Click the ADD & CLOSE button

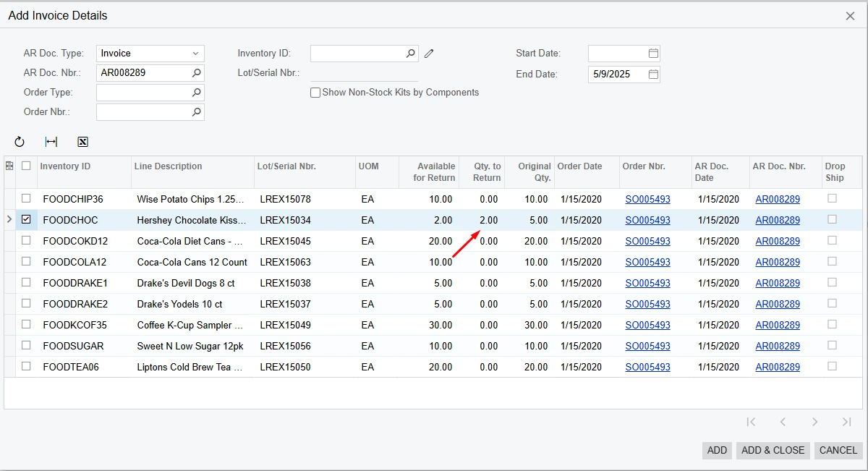pyautogui.click(x=773, y=450)
